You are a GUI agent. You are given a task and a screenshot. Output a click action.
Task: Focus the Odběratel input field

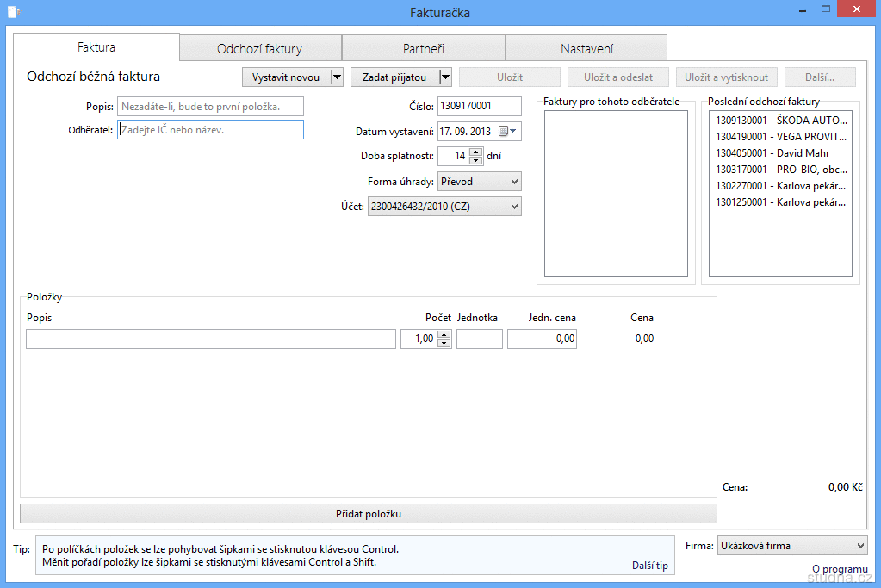(210, 130)
